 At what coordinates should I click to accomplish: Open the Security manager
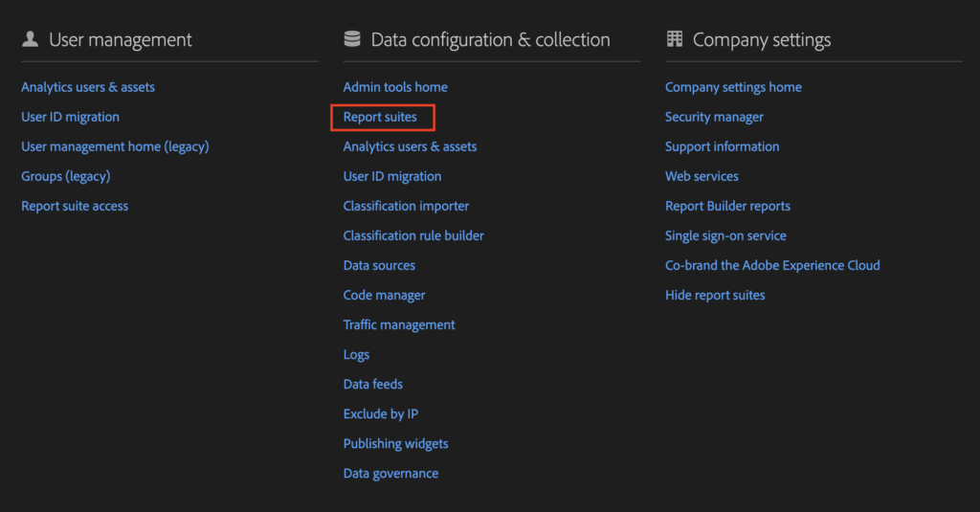714,117
